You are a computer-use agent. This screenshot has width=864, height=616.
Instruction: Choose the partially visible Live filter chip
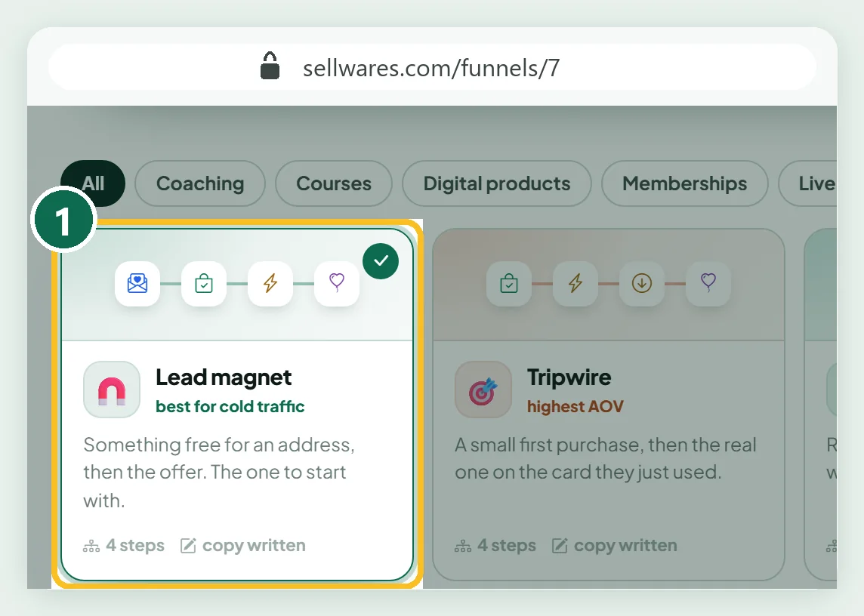tap(808, 183)
